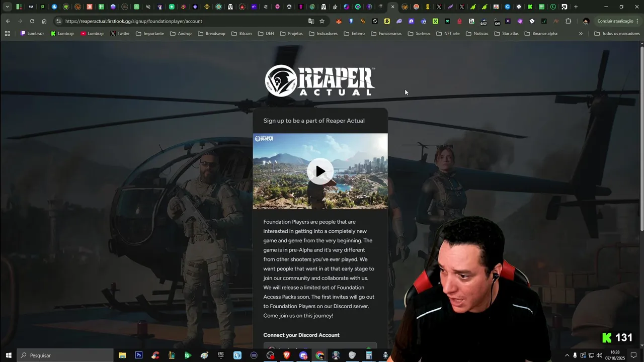Open the Twitter bookmark
The image size is (644, 362).
pyautogui.click(x=120, y=34)
